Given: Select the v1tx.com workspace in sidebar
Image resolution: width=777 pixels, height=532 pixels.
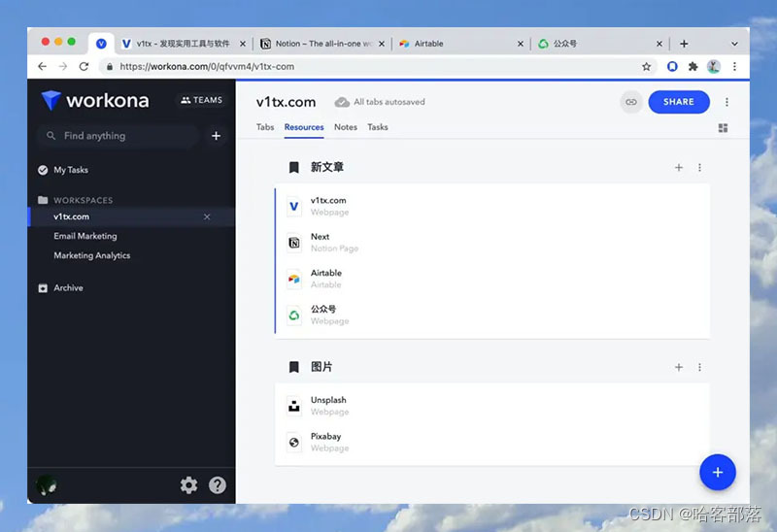Looking at the screenshot, I should 131,216.
